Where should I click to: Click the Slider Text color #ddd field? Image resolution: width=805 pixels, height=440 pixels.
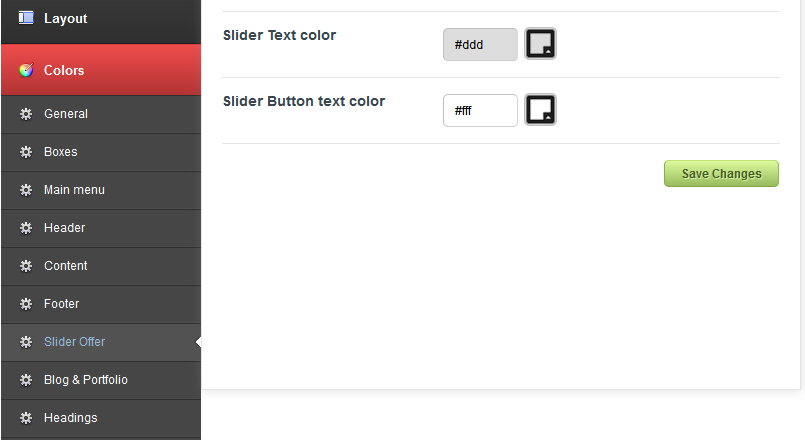pyautogui.click(x=480, y=45)
